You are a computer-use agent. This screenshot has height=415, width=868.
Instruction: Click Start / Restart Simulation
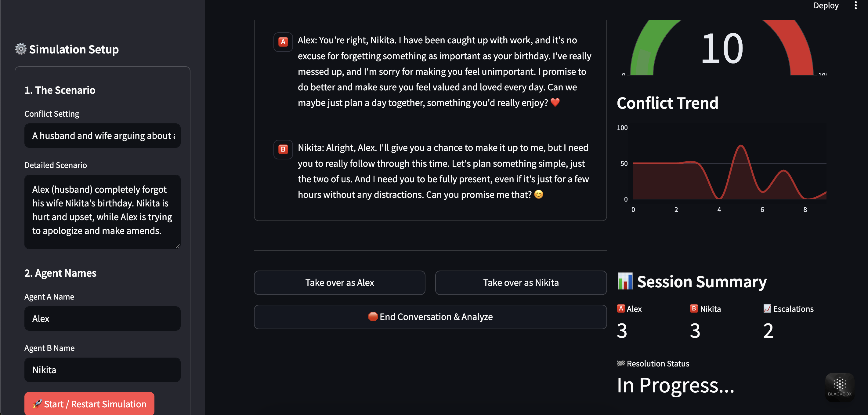click(x=89, y=403)
